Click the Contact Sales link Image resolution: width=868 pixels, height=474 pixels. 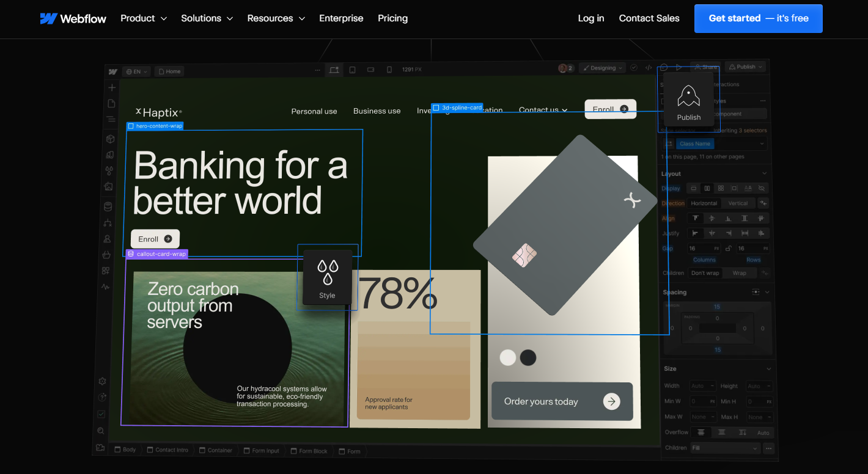click(x=649, y=18)
